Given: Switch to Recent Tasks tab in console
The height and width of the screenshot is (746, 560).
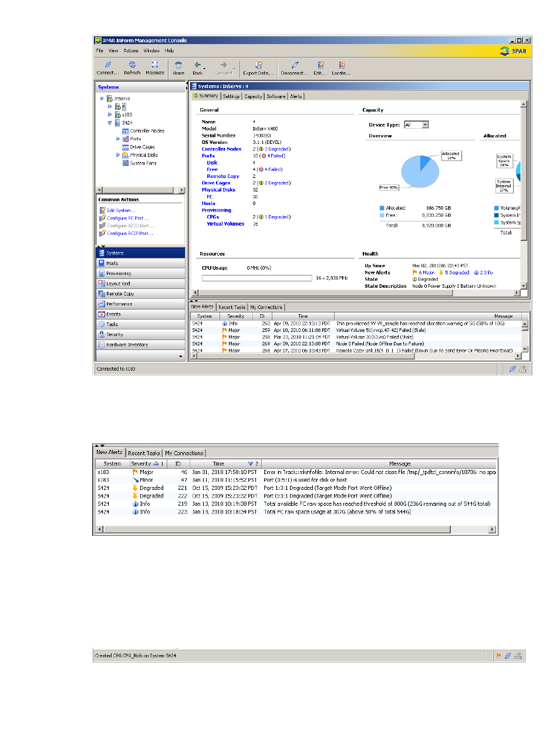Looking at the screenshot, I should pyautogui.click(x=232, y=307).
